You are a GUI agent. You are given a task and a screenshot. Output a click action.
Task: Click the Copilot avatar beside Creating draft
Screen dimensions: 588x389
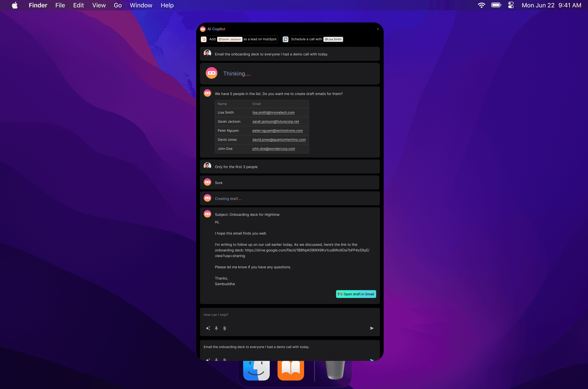207,198
